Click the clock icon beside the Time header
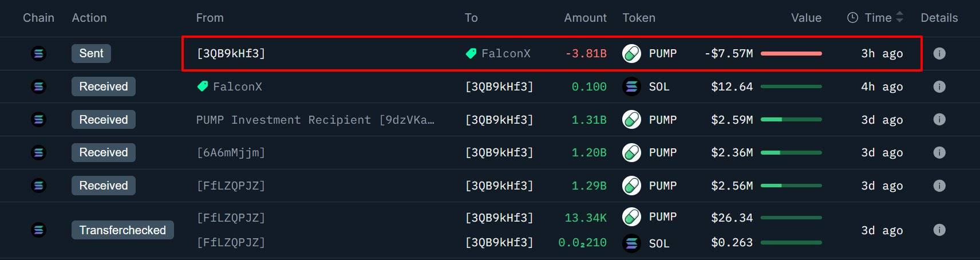The image size is (980, 260). coord(852,18)
